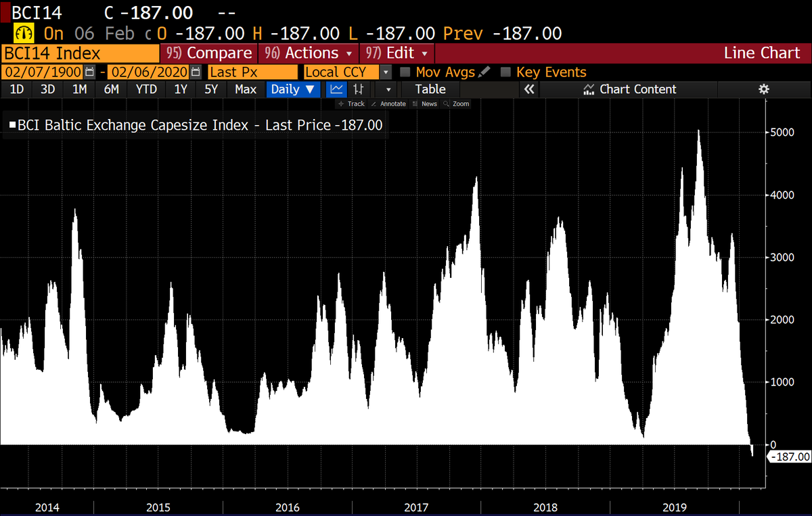Click the start date field 02/07/1900
The height and width of the screenshot is (516, 812).
click(42, 72)
